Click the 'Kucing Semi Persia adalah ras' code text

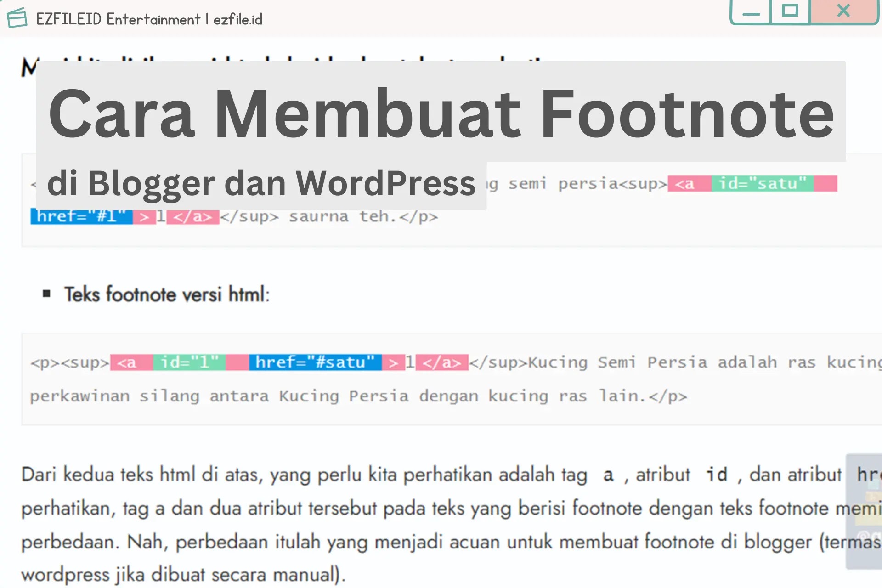(x=672, y=362)
